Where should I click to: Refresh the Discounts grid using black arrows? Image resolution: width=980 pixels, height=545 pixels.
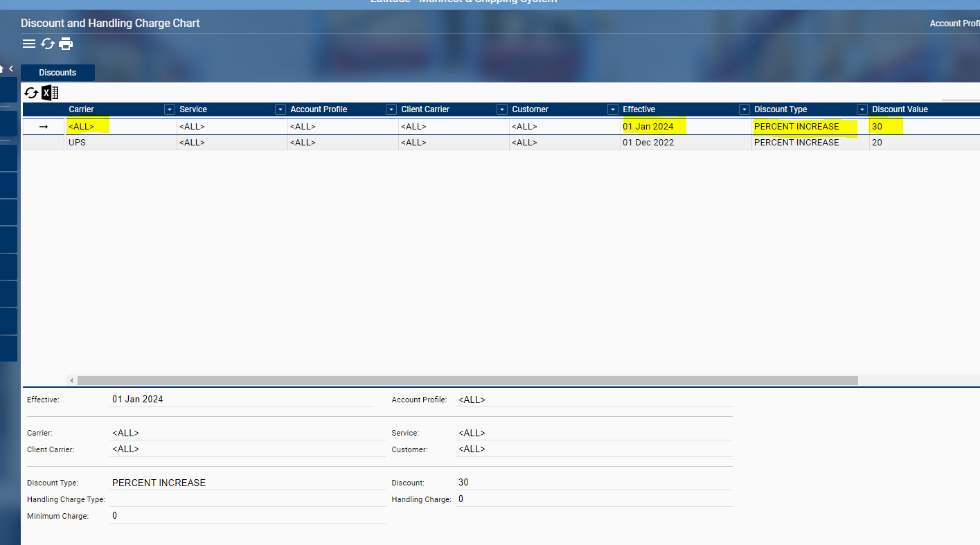tap(31, 93)
